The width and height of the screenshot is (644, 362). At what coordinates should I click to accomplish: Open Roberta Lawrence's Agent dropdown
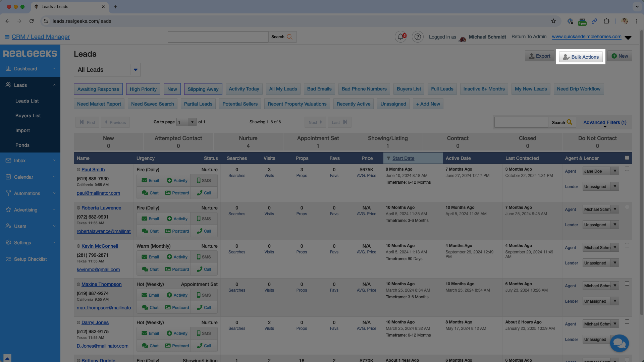pos(600,209)
